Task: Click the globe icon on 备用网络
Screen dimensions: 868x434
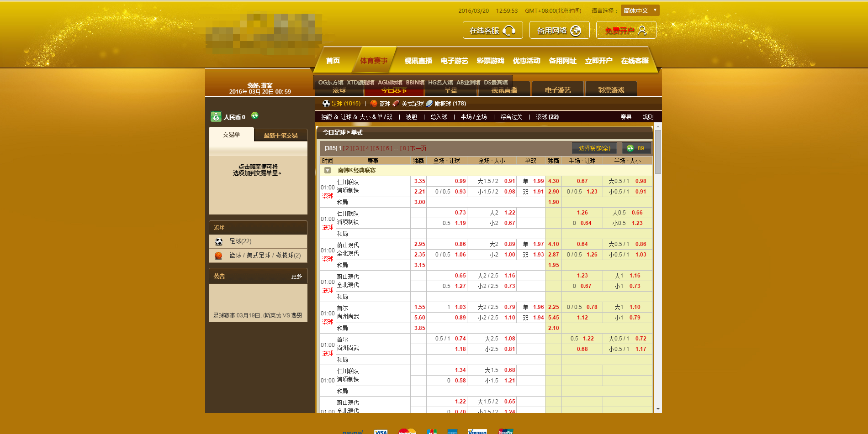Action: click(576, 31)
